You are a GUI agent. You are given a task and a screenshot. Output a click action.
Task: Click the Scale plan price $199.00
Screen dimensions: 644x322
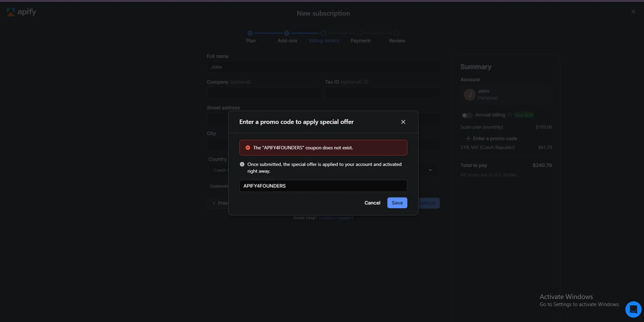point(544,127)
